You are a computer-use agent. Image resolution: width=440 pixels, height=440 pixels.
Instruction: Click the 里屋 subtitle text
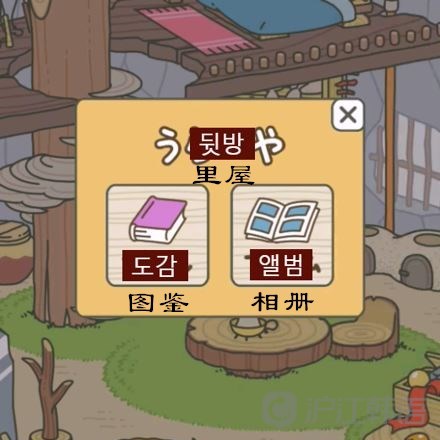[223, 175]
